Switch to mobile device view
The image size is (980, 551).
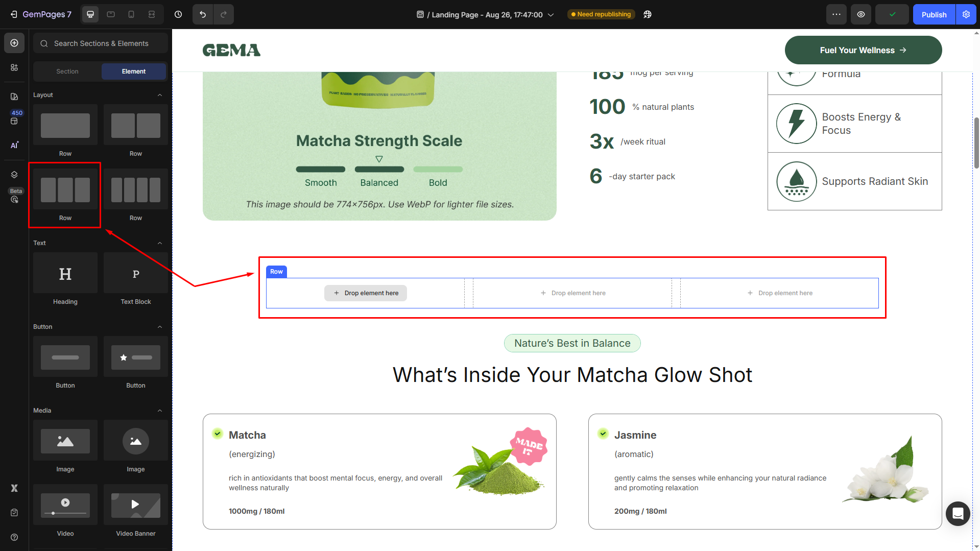pyautogui.click(x=131, y=14)
